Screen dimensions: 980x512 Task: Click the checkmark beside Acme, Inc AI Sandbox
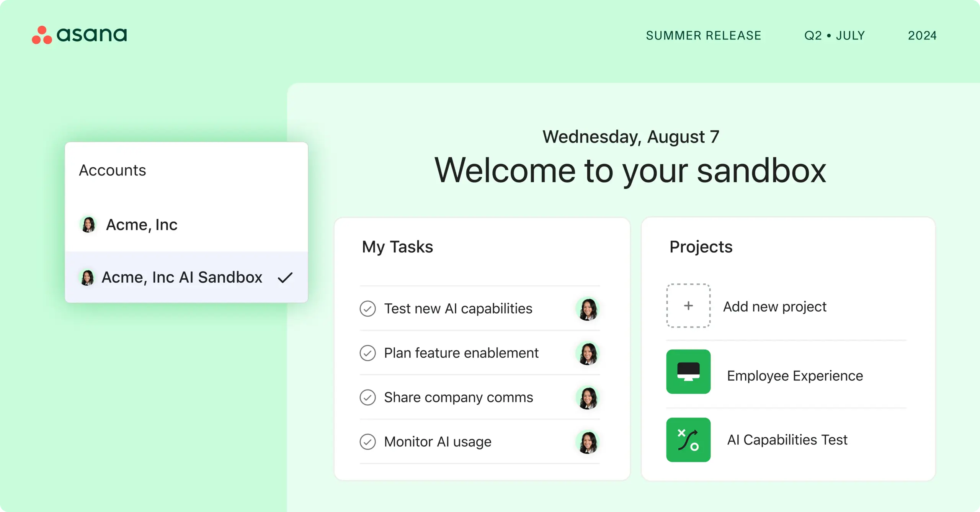[285, 277]
